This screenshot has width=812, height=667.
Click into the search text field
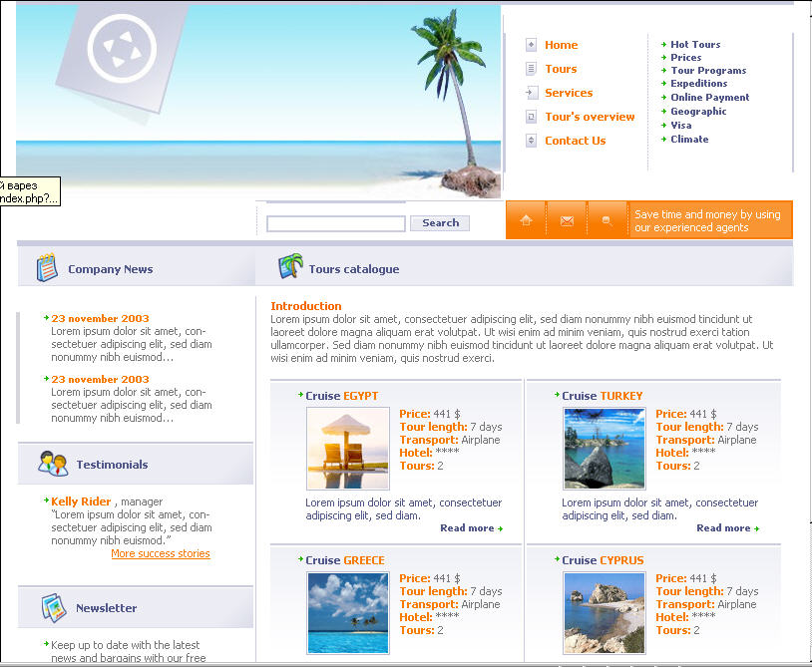click(335, 223)
